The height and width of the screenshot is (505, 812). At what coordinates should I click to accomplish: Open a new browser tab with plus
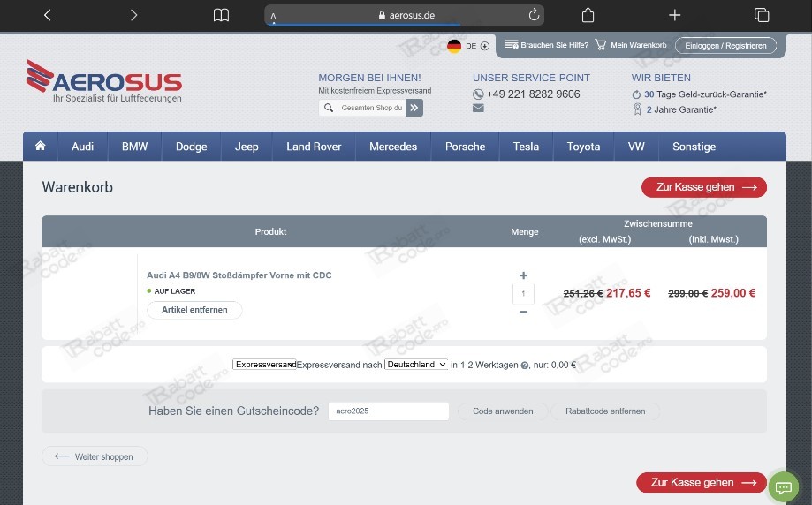pyautogui.click(x=674, y=15)
